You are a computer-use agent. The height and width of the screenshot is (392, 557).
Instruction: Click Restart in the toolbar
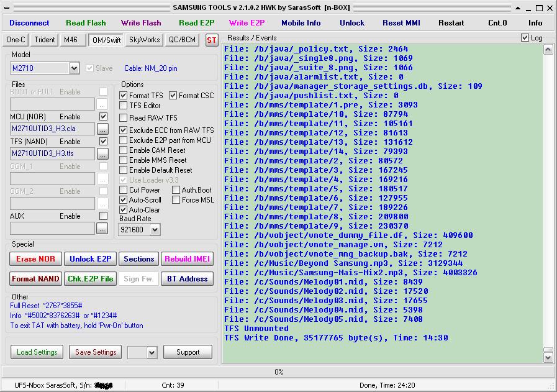click(451, 23)
